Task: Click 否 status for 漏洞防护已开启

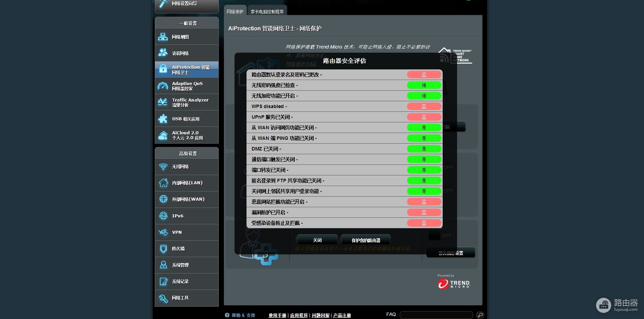Action: coord(424,212)
